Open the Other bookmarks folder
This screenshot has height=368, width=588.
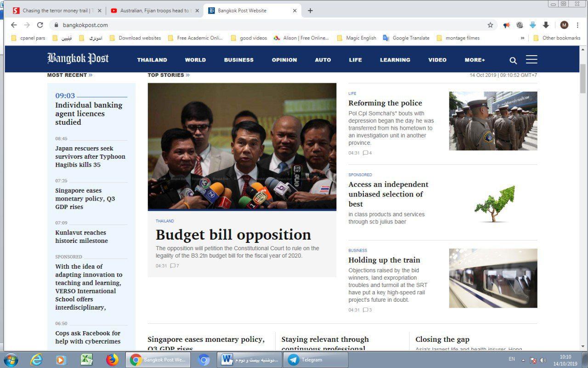[557, 38]
